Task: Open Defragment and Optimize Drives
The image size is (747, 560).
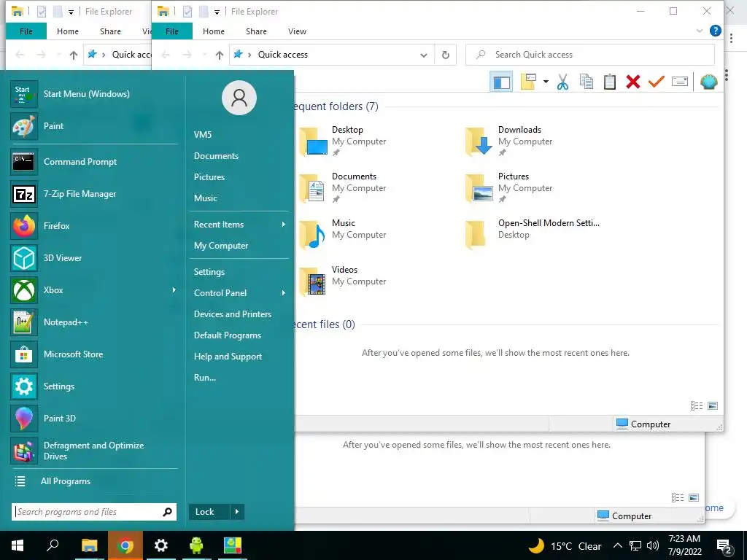Action: tap(94, 451)
